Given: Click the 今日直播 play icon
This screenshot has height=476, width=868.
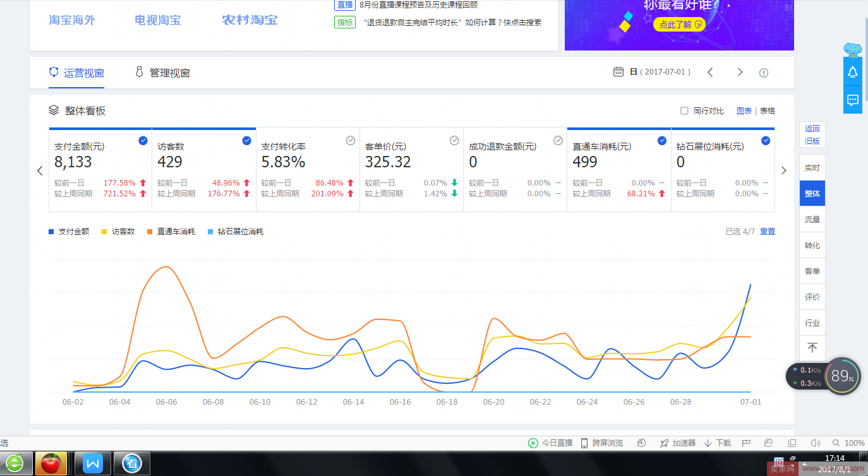Looking at the screenshot, I should click(x=533, y=443).
